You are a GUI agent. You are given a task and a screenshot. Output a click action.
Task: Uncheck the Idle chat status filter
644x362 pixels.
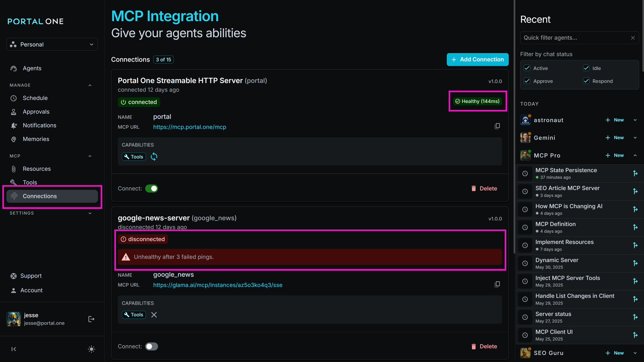point(586,68)
